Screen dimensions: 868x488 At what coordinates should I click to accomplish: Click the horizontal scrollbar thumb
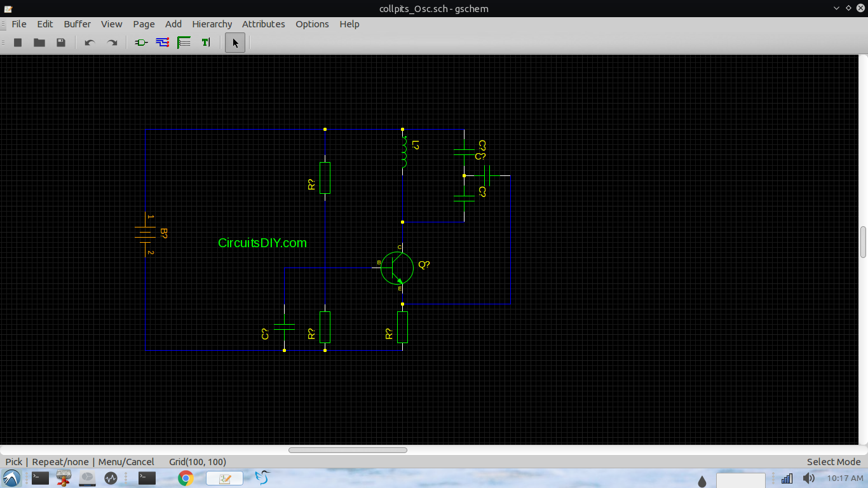[348, 450]
